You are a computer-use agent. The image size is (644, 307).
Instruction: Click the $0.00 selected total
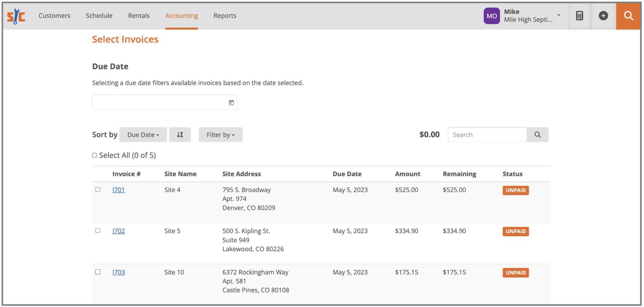pyautogui.click(x=429, y=135)
